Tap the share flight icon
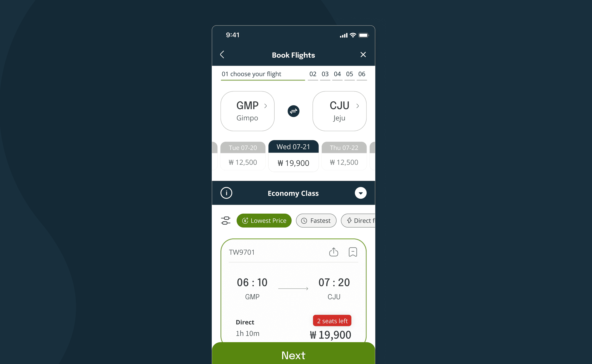This screenshot has width=592, height=364. coord(334,252)
